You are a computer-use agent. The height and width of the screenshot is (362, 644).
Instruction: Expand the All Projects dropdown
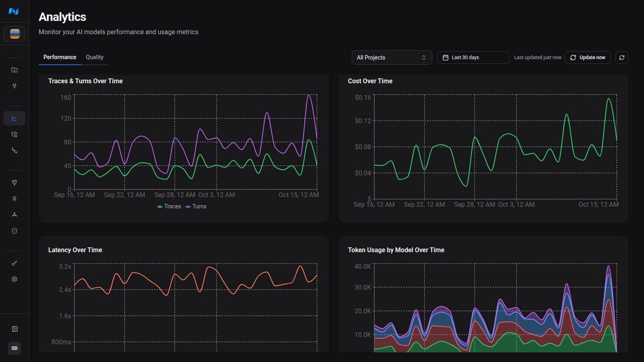tap(392, 58)
